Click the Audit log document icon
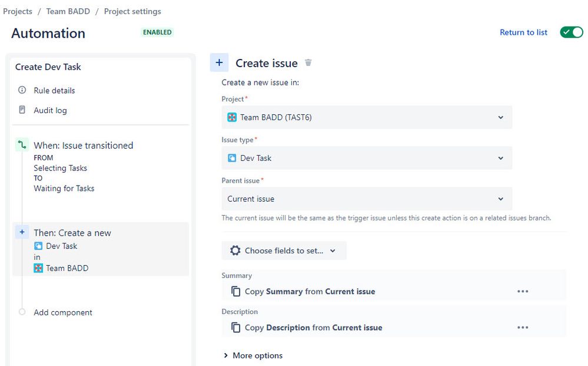 click(x=22, y=110)
